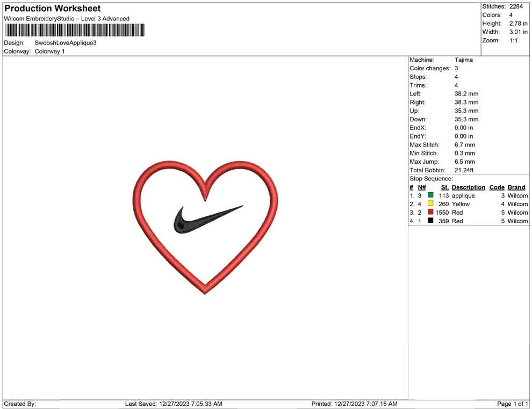This screenshot has width=532, height=409.
Task: Click stitch count '260' in row 2
Action: coord(444,204)
